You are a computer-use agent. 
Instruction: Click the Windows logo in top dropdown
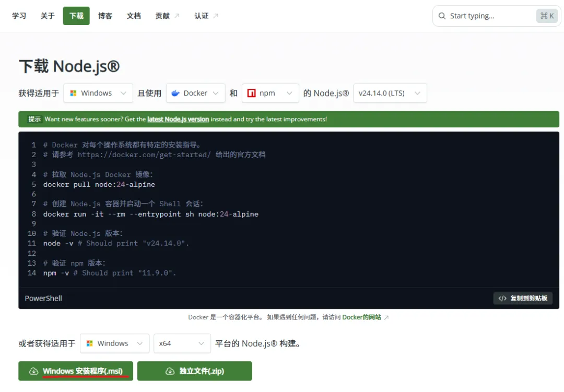coord(73,93)
